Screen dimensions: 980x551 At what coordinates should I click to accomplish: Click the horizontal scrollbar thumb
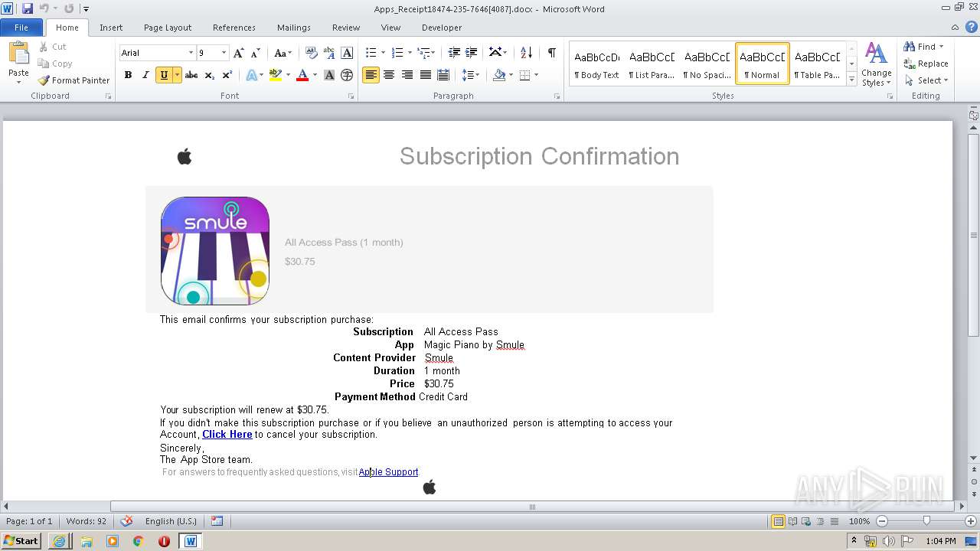(x=532, y=507)
